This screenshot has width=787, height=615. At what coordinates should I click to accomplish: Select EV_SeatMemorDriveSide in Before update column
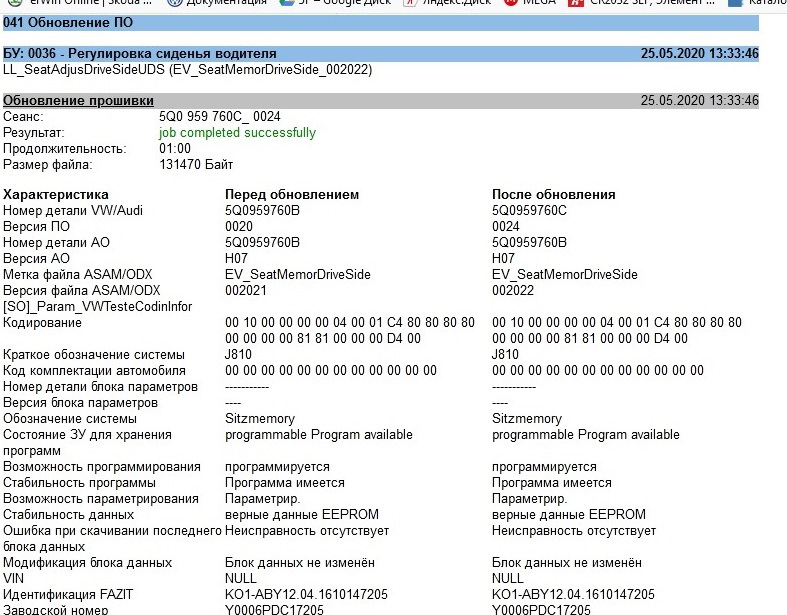point(298,275)
